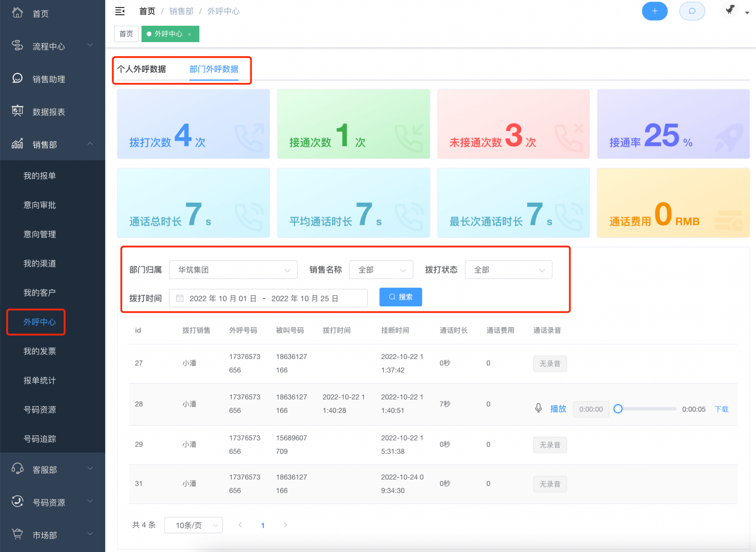Viewport: 756px width, 552px height.
Task: Click the hamburger menu collapse icon
Action: pos(120,11)
